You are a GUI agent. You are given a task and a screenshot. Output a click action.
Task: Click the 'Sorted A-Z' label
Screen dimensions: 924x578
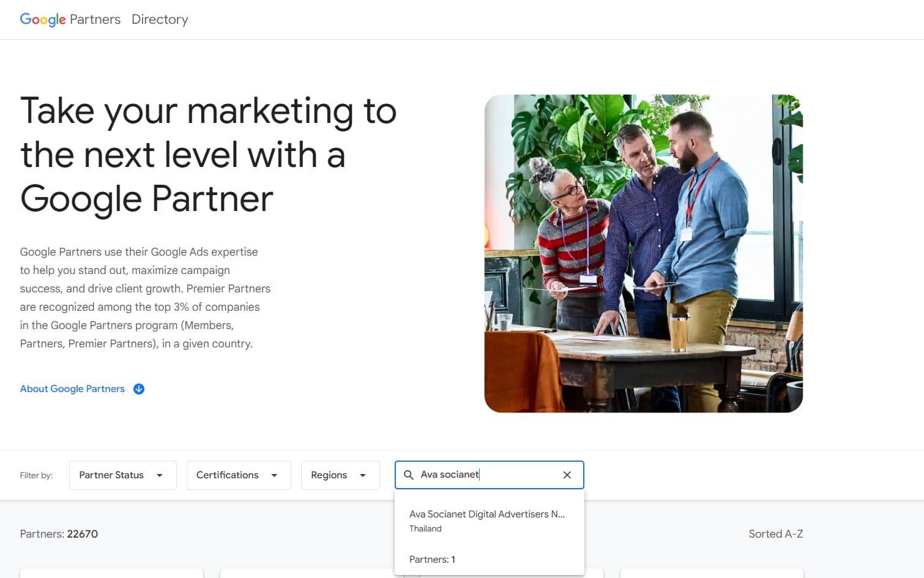coord(775,534)
